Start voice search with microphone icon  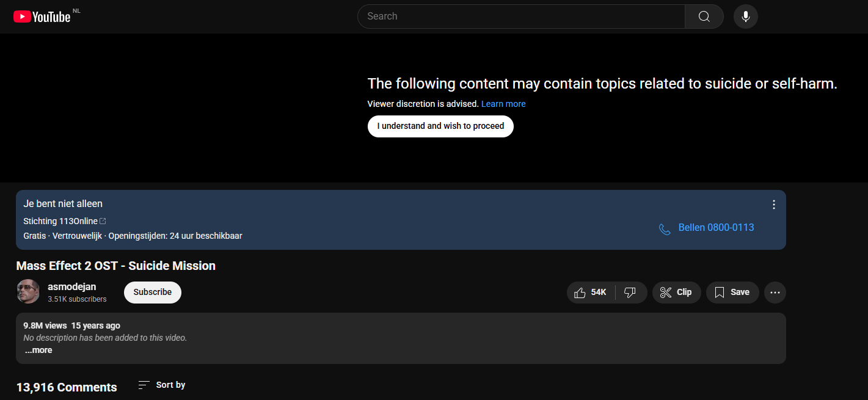746,16
